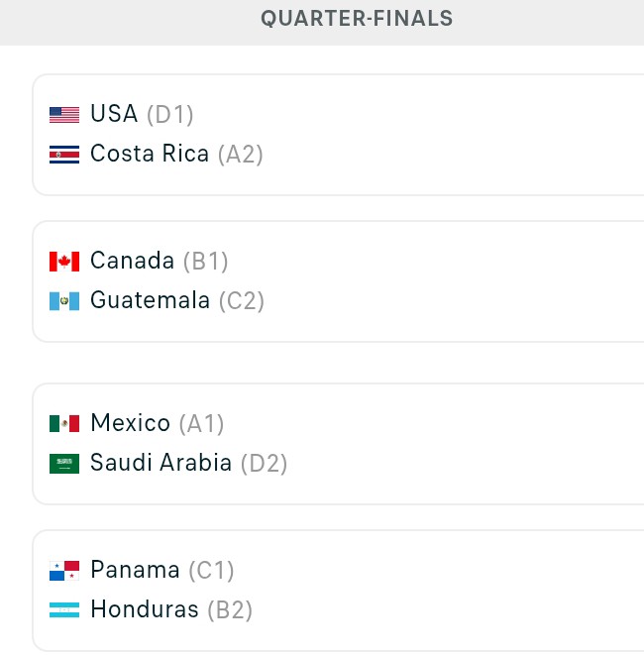This screenshot has height=655, width=644.
Task: Open the Honduras team link
Action: click(x=145, y=609)
